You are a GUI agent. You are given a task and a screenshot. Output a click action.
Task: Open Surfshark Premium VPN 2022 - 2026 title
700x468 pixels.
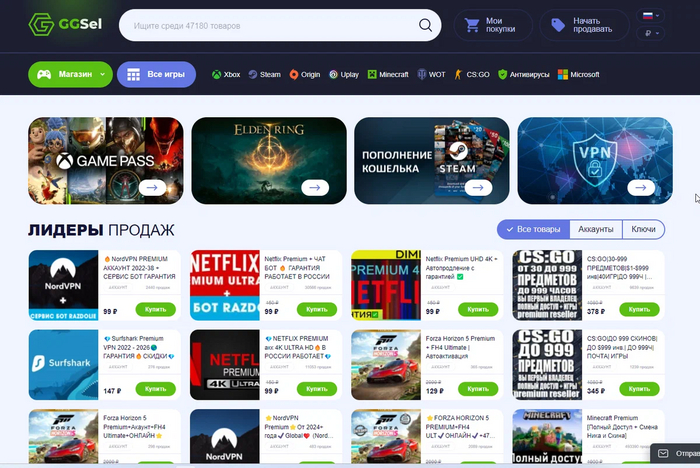pos(139,347)
